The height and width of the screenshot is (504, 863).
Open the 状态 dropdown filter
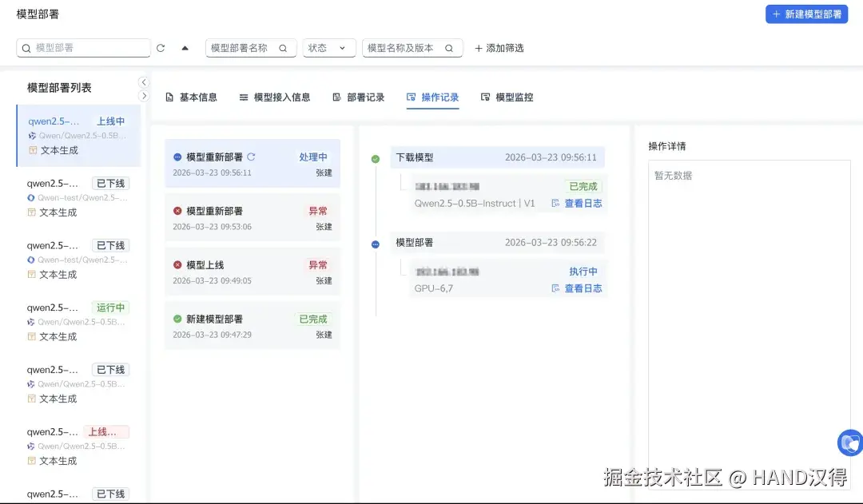click(x=328, y=48)
